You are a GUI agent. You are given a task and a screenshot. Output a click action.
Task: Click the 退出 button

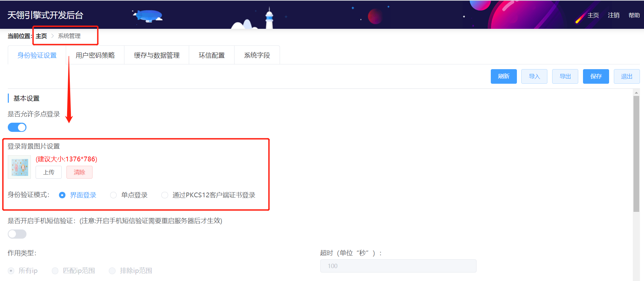click(627, 76)
